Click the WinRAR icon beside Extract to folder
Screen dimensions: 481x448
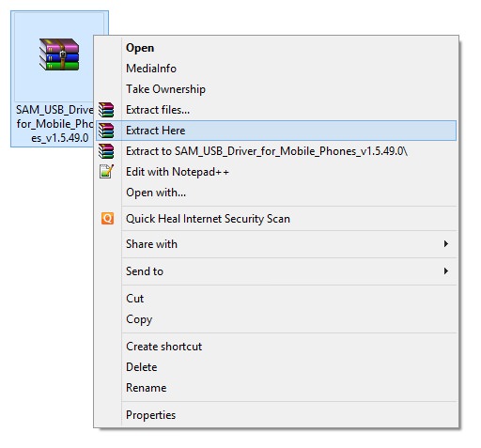pos(106,151)
